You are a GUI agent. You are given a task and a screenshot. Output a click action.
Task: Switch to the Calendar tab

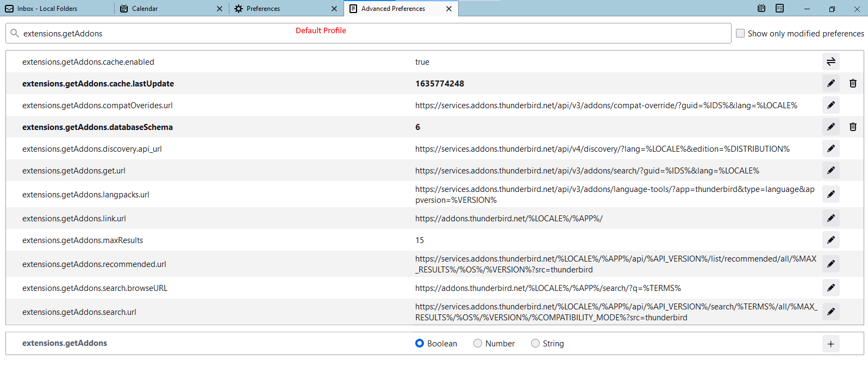click(163, 9)
